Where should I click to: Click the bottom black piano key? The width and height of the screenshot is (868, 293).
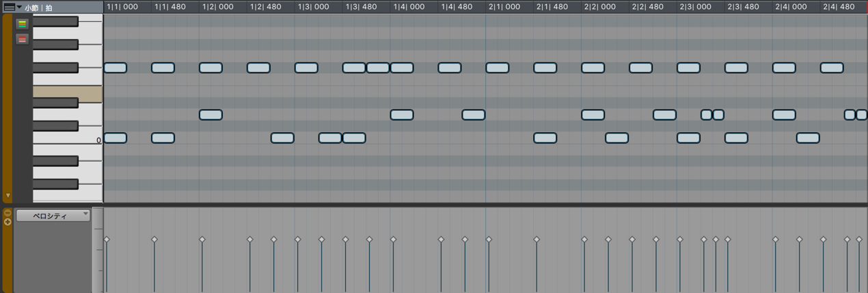pos(55,184)
